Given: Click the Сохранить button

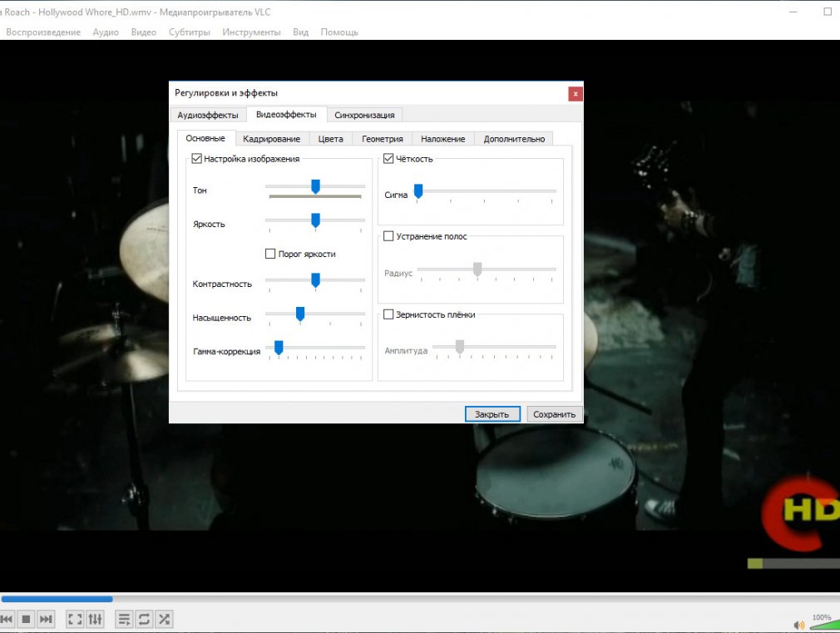Looking at the screenshot, I should 555,414.
